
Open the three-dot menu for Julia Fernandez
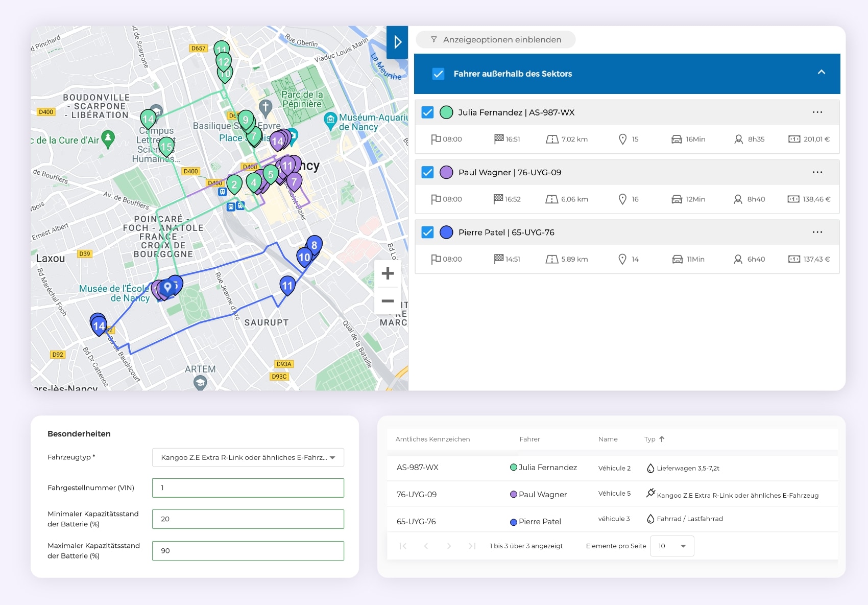pyautogui.click(x=817, y=112)
